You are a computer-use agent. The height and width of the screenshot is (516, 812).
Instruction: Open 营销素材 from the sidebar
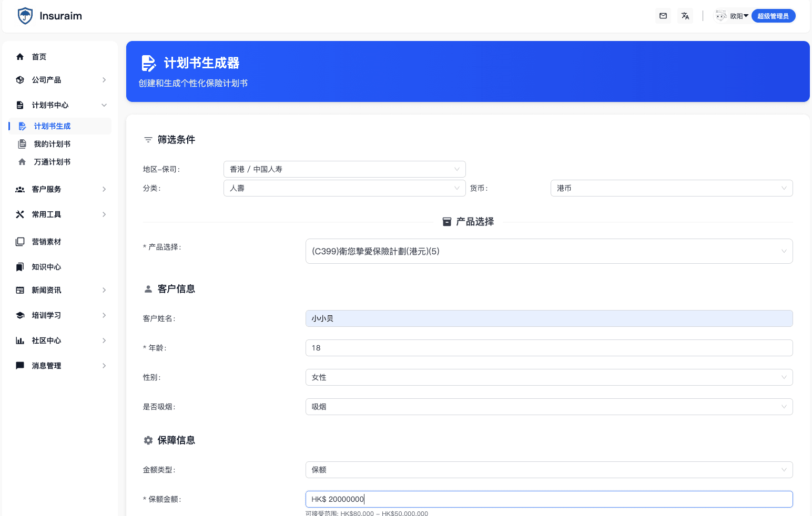tap(47, 241)
